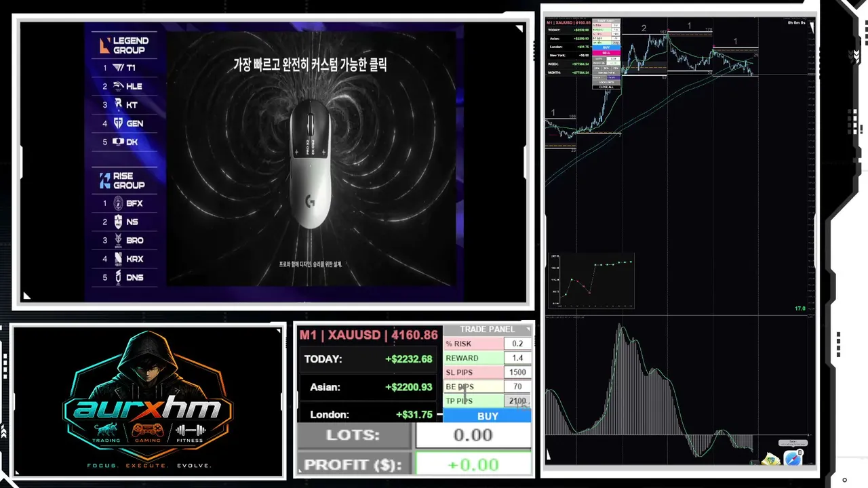The image size is (868, 488).
Task: Click the 'FOCUS. EXECUTE. EVOLVE.' tagline
Action: [x=149, y=466]
